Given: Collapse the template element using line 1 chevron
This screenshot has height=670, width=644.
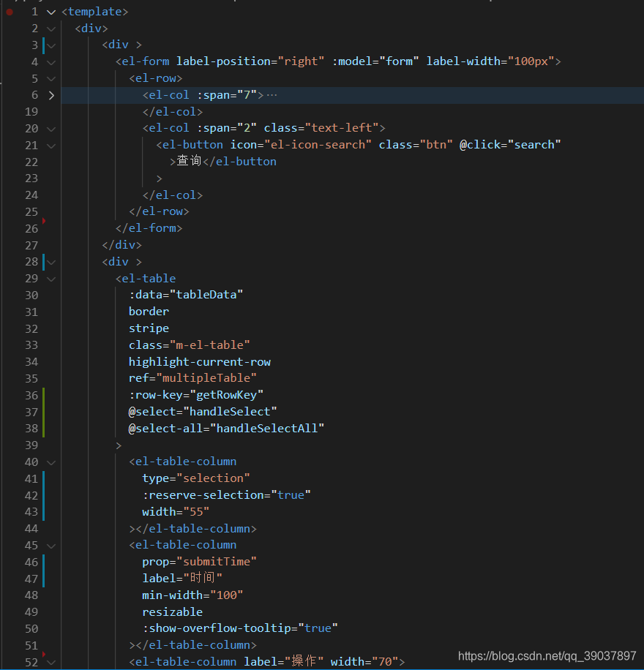Looking at the screenshot, I should click(50, 11).
